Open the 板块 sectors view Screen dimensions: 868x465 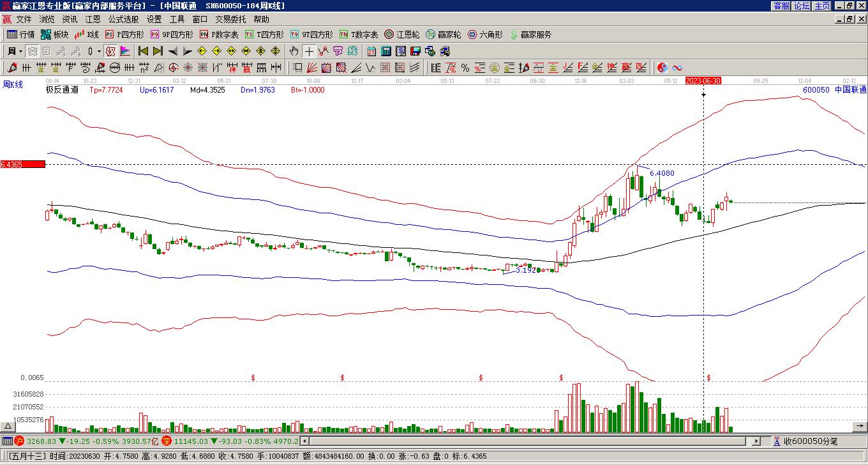coord(54,34)
